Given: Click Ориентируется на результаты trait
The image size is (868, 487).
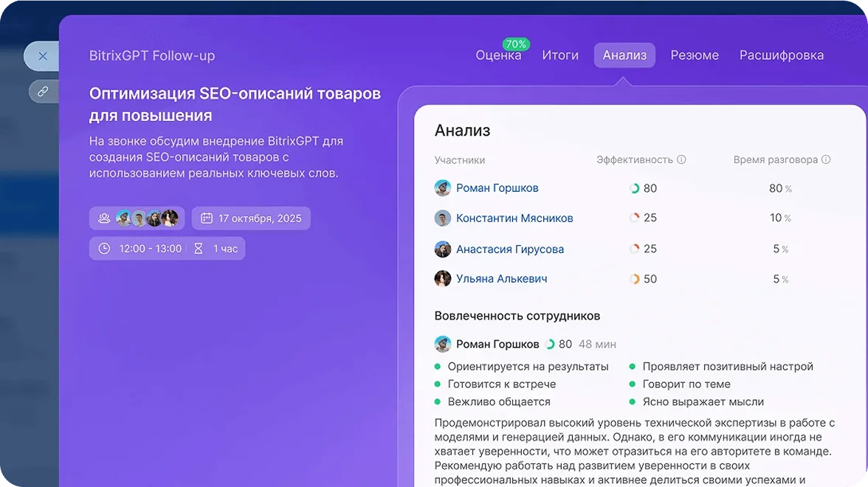Looking at the screenshot, I should [x=528, y=366].
